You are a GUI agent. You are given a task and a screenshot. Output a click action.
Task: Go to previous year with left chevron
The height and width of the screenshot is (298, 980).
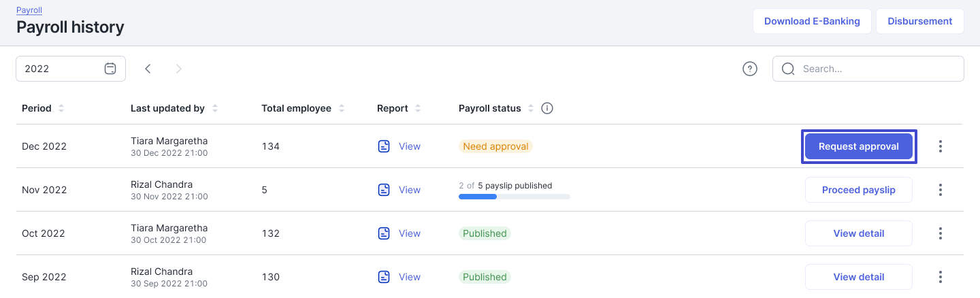148,69
